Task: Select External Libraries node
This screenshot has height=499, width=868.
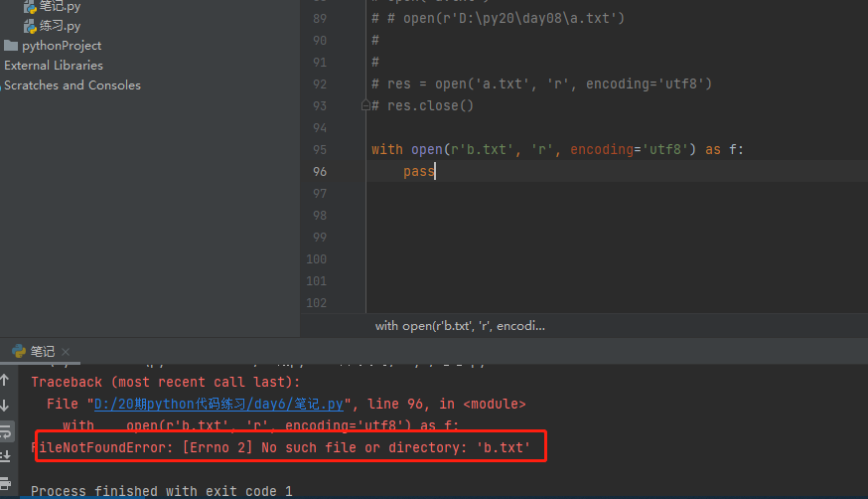Action: coord(54,66)
